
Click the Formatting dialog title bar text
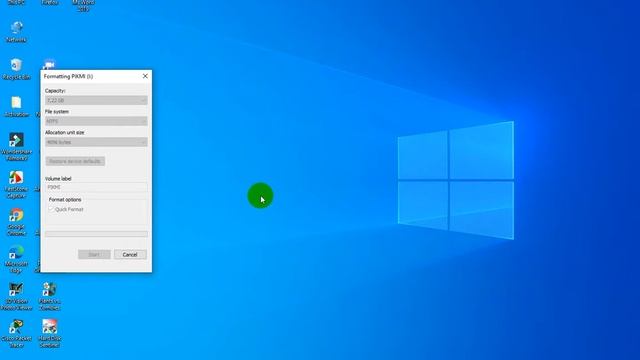pos(68,76)
